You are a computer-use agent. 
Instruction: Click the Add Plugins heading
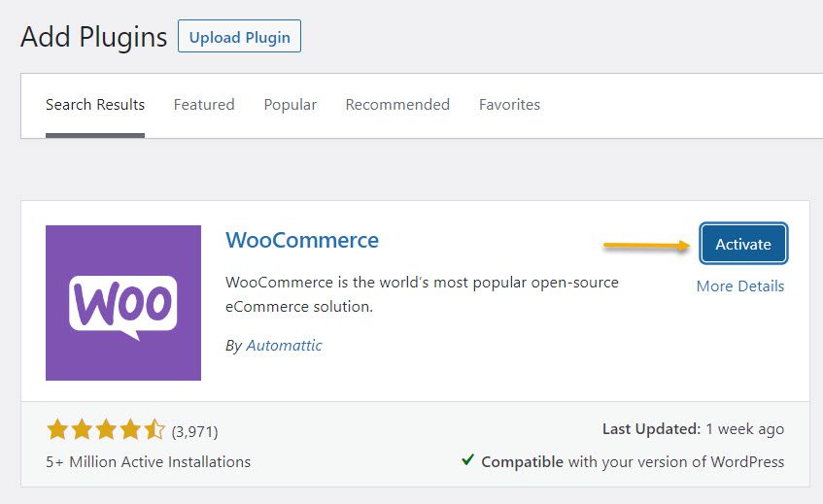click(x=94, y=37)
